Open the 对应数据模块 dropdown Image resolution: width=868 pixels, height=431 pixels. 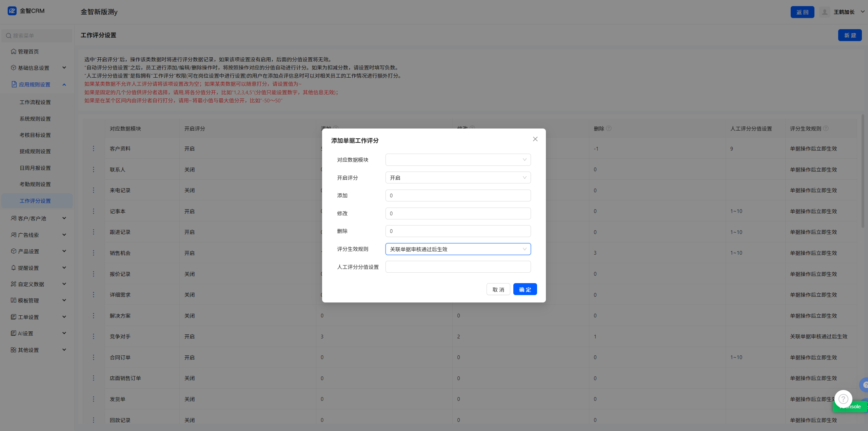(x=458, y=160)
